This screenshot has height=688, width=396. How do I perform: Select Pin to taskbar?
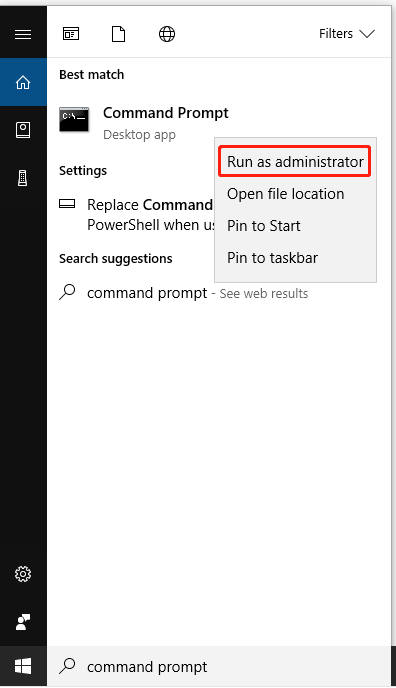coord(272,258)
